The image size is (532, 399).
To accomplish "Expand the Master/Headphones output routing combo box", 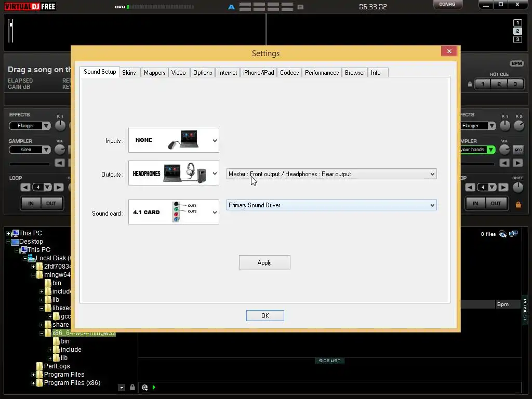I will coord(331,174).
